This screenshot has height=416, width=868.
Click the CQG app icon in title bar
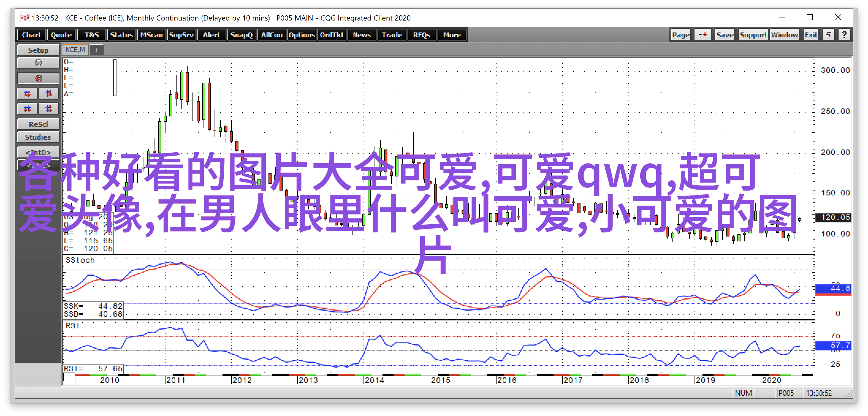(x=25, y=17)
